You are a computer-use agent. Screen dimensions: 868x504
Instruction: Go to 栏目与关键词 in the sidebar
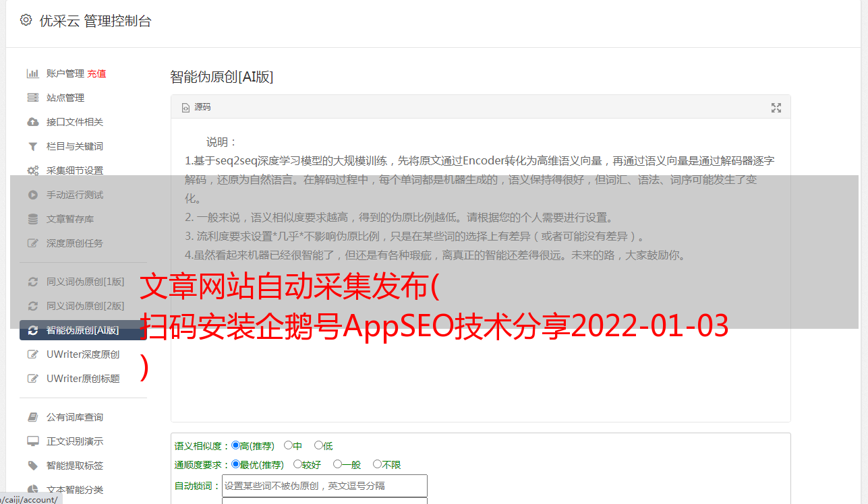[75, 146]
